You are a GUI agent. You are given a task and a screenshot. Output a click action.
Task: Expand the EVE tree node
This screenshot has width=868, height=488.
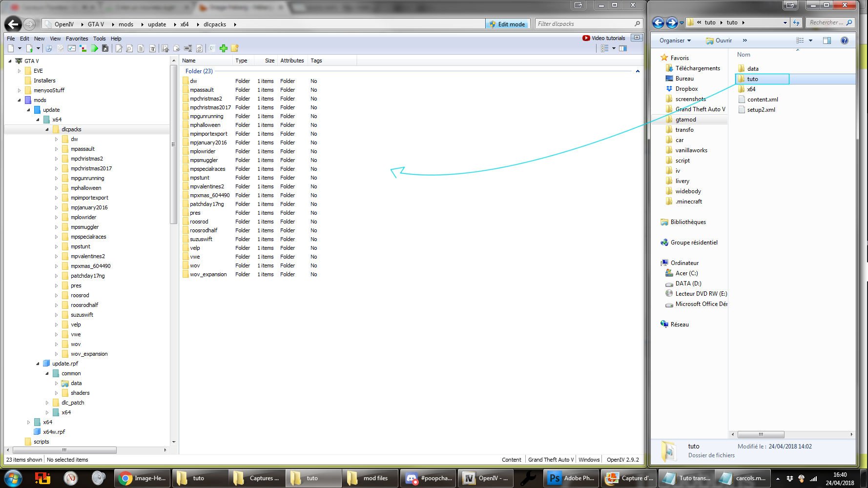(19, 71)
